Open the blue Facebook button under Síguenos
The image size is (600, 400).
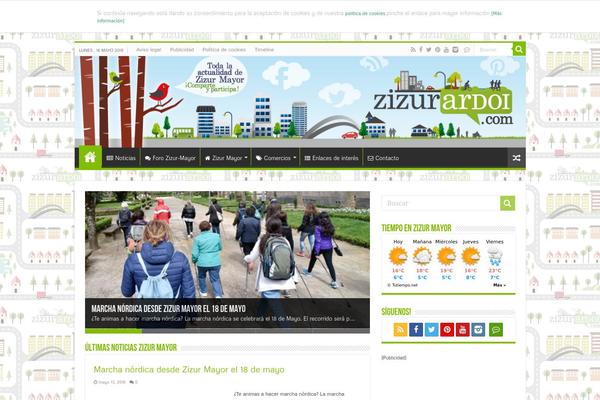[416, 330]
